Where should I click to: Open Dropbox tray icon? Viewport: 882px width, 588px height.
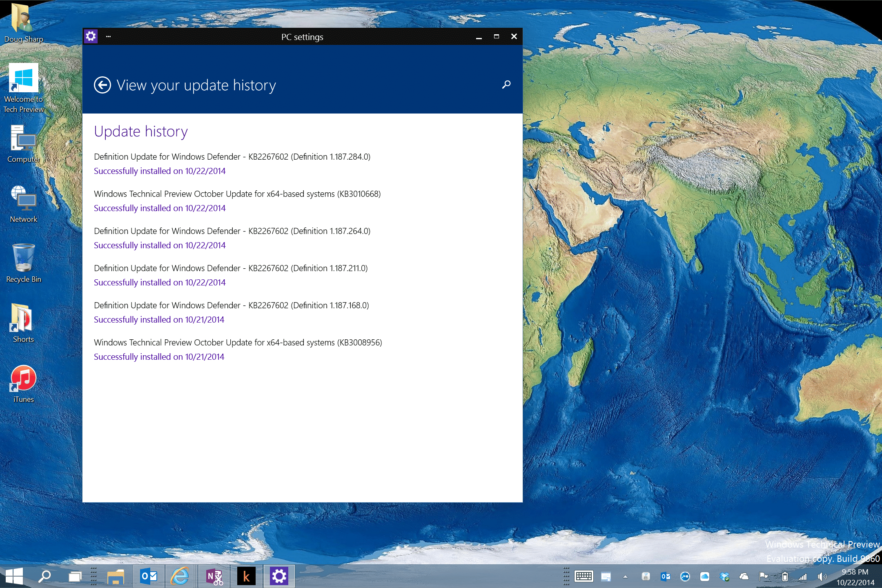[724, 577]
